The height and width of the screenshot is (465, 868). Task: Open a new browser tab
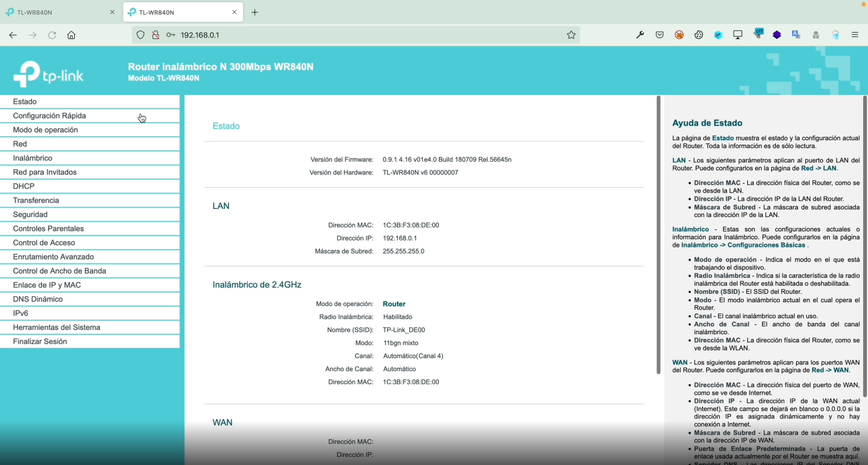coord(255,13)
